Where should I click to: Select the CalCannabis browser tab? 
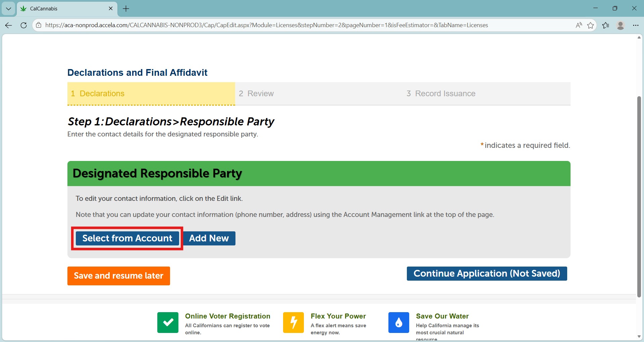[67, 9]
